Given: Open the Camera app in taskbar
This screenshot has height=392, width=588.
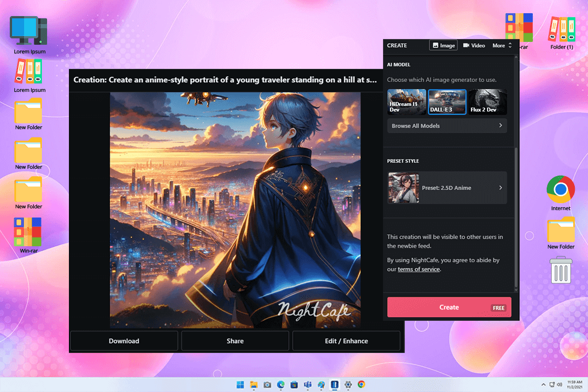Looking at the screenshot, I should (267, 385).
